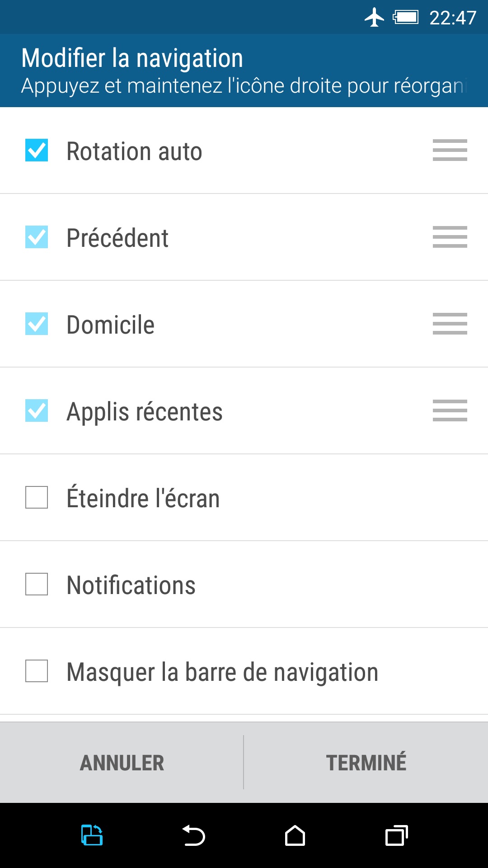
Task: Open recent apps via navigation bar icon
Action: click(396, 835)
